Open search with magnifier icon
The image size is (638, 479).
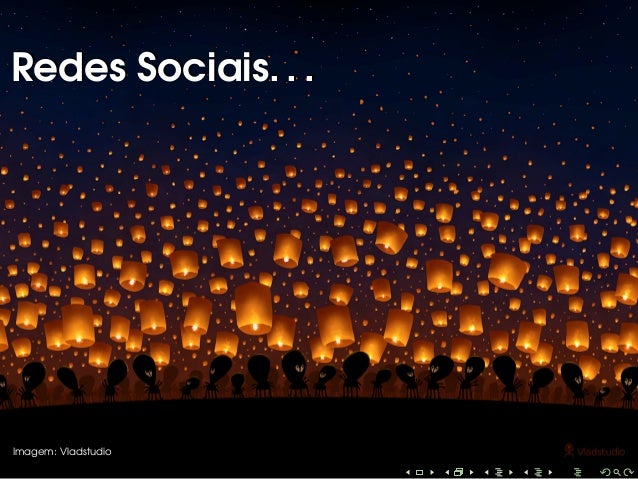pos(617,472)
